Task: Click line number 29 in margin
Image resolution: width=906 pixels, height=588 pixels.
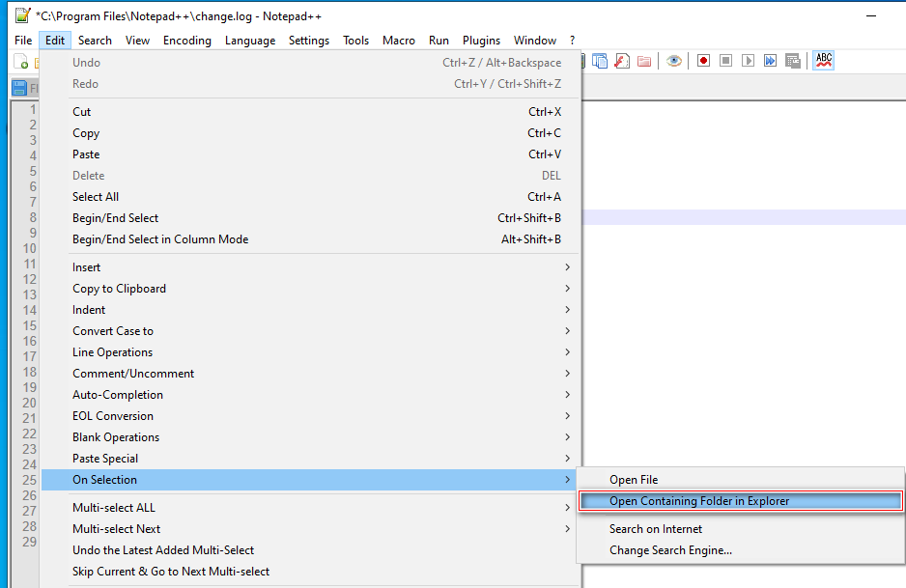Action: pos(29,542)
